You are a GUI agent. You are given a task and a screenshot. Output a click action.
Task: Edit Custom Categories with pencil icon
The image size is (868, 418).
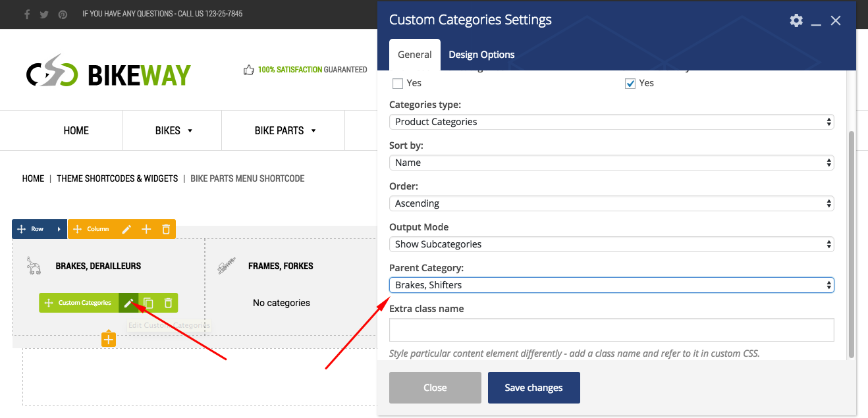coord(128,303)
